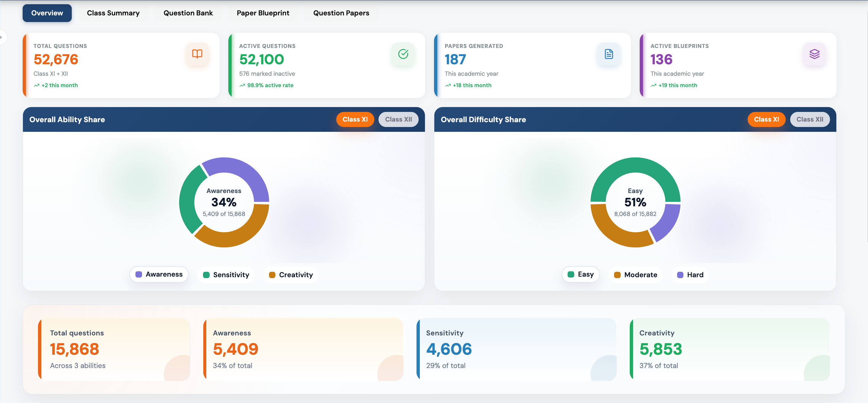Click the 52,100 active questions value
Image resolution: width=868 pixels, height=403 pixels.
[261, 60]
